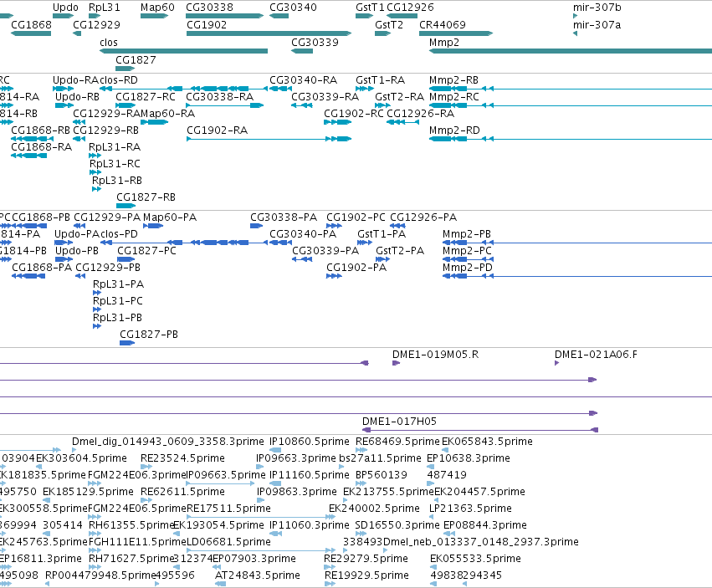The width and height of the screenshot is (712, 588).
Task: Select the clos-PD protein label
Action: pyautogui.click(x=119, y=234)
